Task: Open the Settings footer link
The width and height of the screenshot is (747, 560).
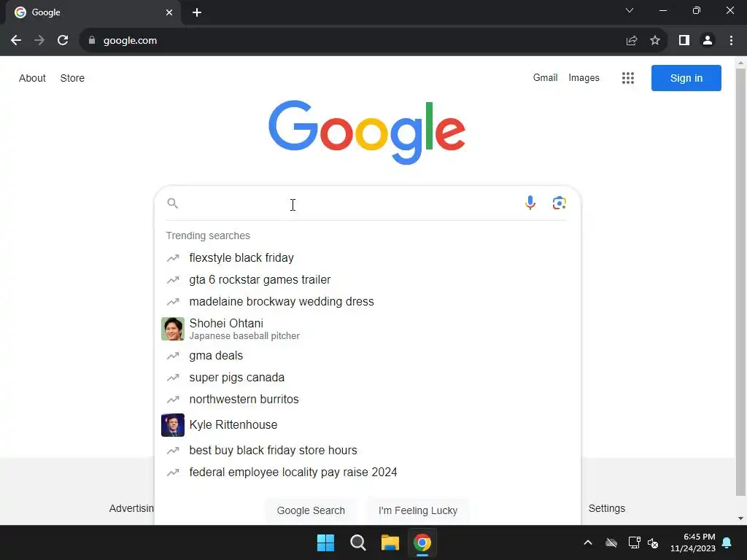Action: tap(606, 508)
